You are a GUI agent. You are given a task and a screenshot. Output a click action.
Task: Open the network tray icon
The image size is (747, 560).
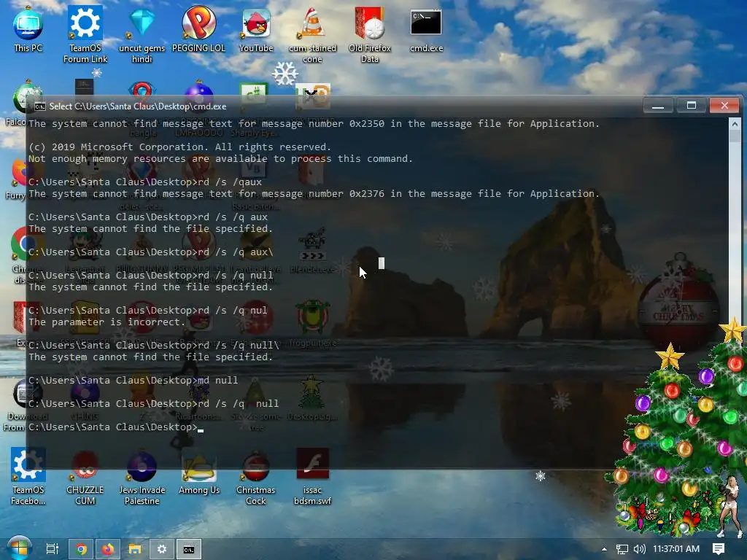[x=622, y=549]
